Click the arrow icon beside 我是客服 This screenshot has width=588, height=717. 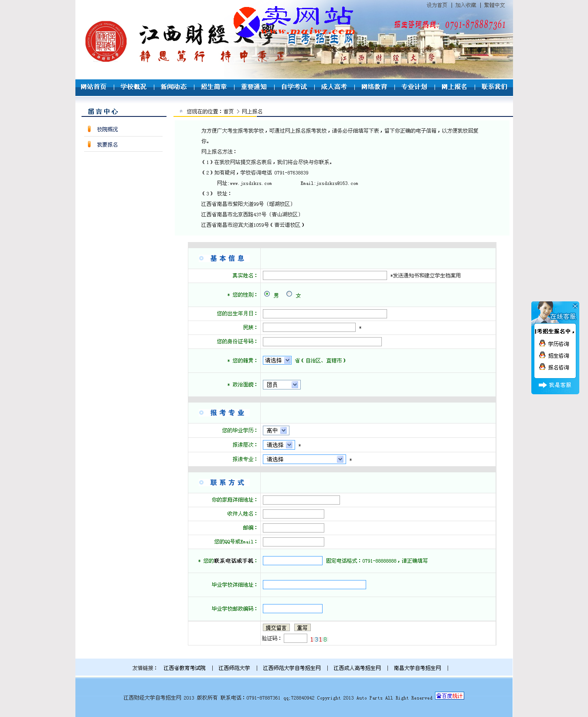point(543,385)
